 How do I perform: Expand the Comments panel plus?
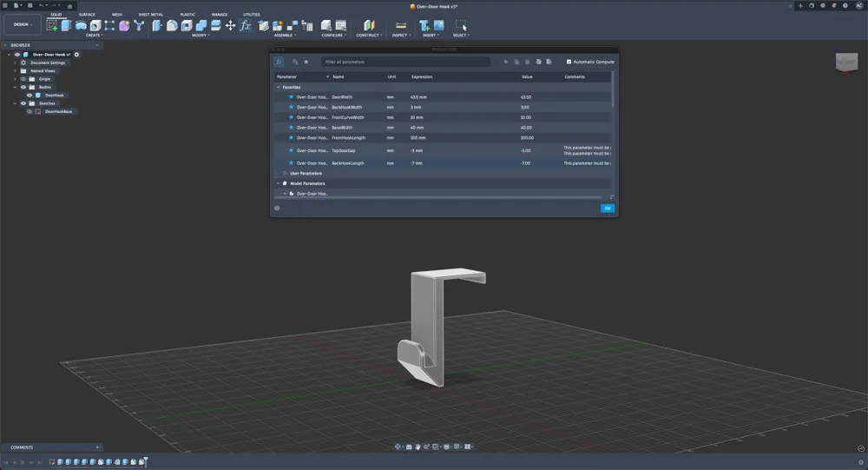[97, 447]
